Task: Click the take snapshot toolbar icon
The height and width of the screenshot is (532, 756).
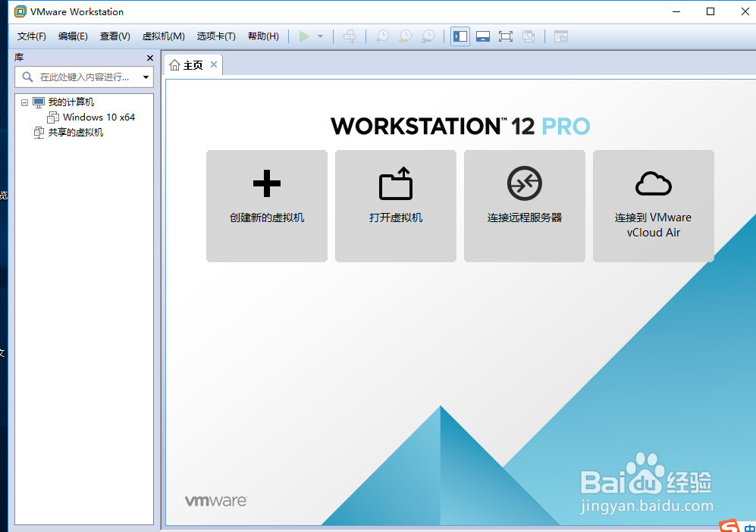Action: point(382,36)
